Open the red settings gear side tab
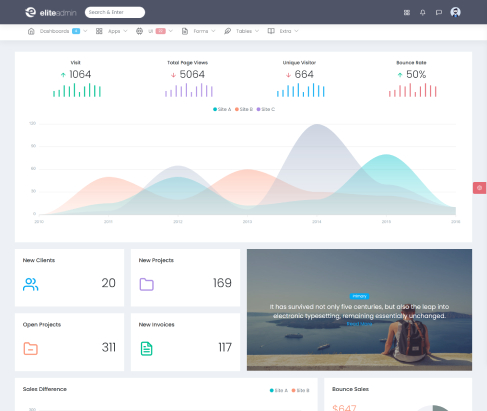487x411 pixels. pyautogui.click(x=480, y=188)
